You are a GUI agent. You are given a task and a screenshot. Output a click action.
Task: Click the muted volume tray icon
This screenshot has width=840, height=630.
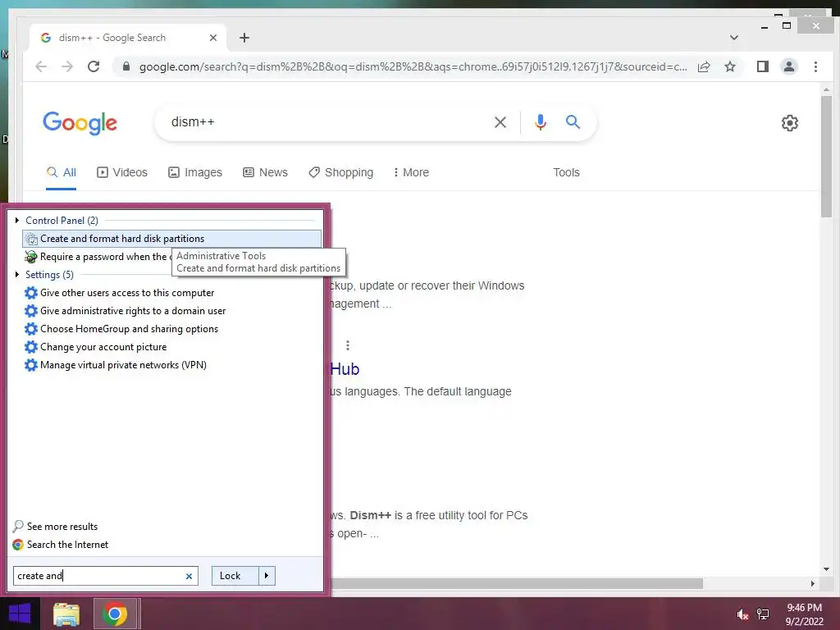[742, 614]
